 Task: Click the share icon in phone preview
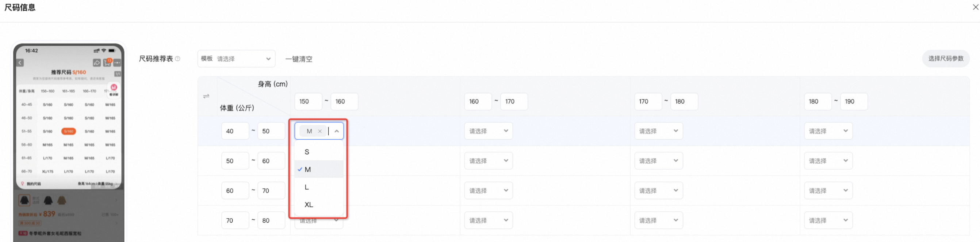point(97,63)
